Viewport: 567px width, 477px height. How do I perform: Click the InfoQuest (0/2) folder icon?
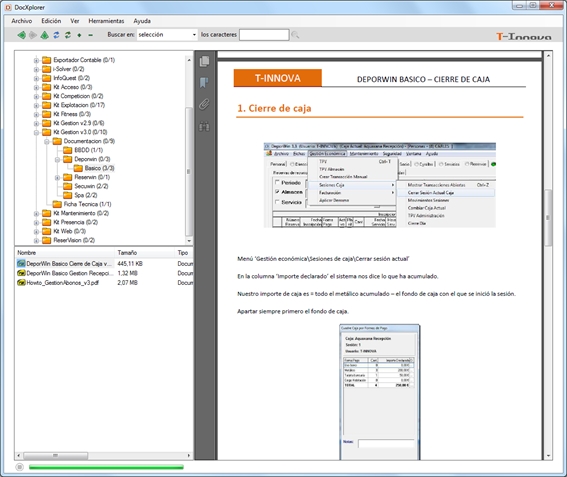coord(47,78)
